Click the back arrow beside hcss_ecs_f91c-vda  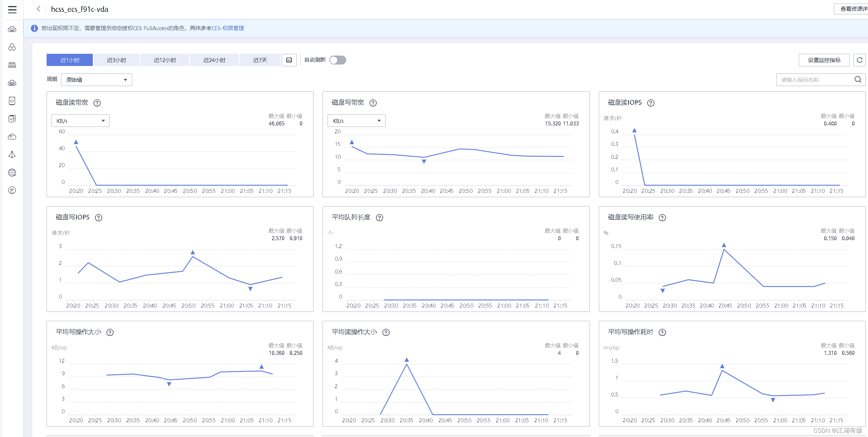point(39,9)
